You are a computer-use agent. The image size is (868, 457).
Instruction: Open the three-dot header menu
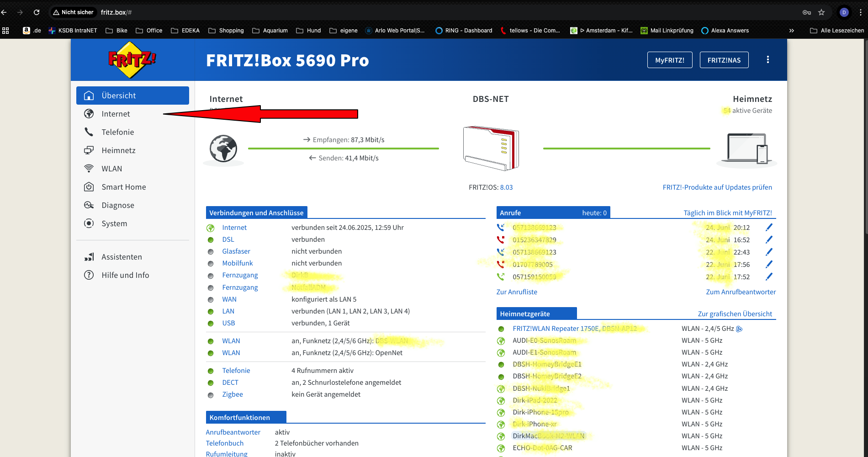[768, 60]
